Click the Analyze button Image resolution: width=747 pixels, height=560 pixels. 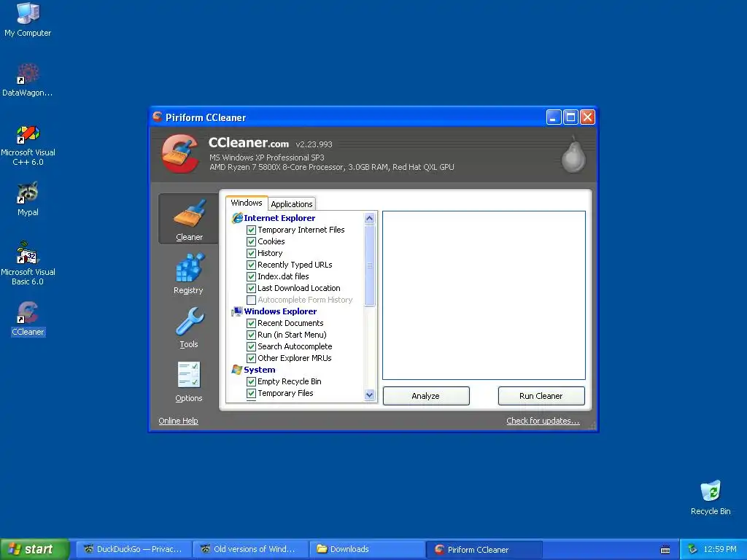(426, 396)
